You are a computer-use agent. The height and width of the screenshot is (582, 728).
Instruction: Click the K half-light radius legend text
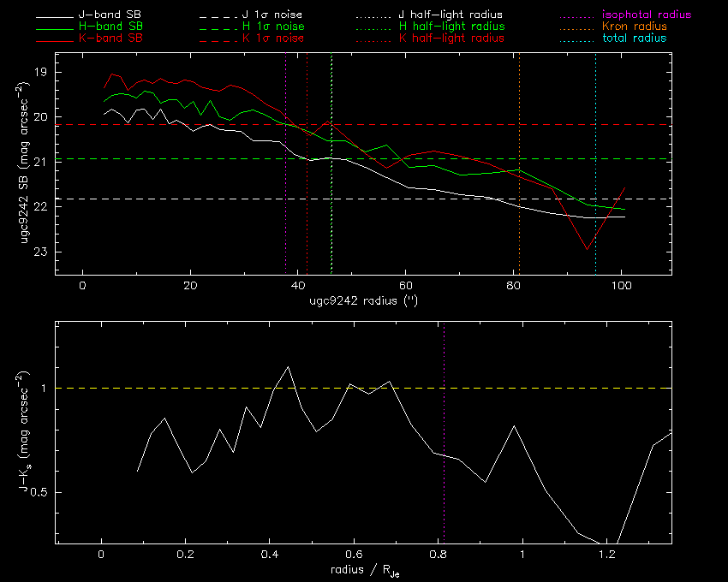(451, 38)
